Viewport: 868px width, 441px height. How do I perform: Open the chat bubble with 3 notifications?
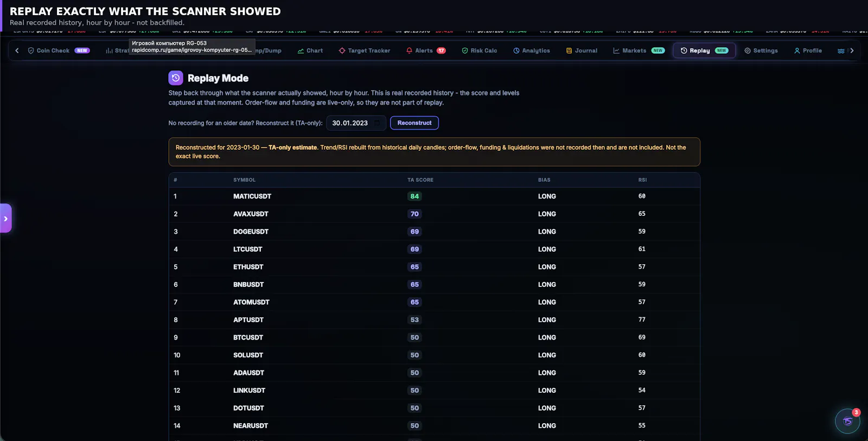tap(847, 421)
